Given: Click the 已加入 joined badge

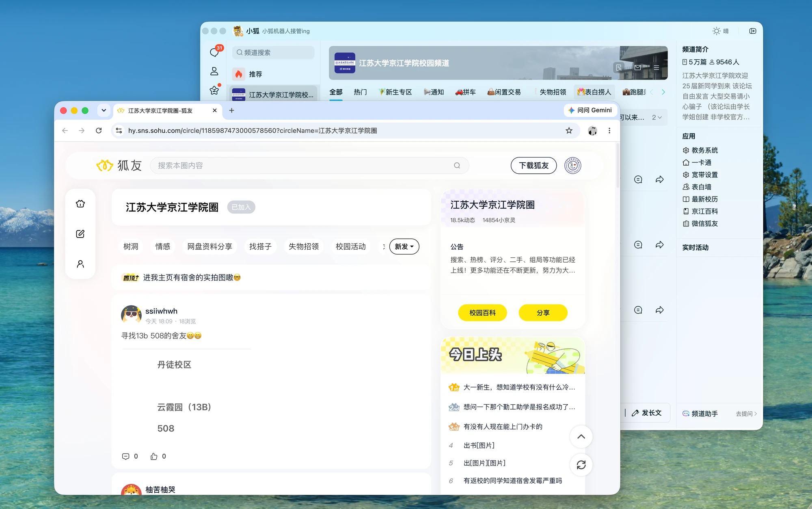Looking at the screenshot, I should pyautogui.click(x=241, y=207).
